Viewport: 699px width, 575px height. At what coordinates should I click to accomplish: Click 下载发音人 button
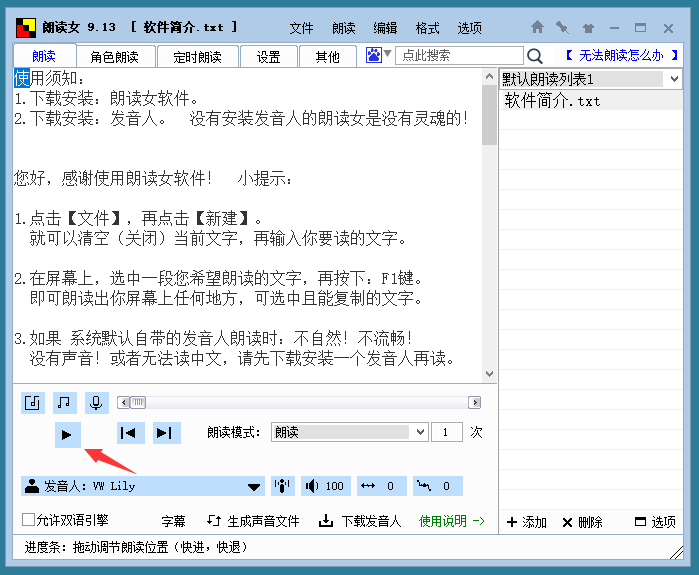click(x=360, y=521)
